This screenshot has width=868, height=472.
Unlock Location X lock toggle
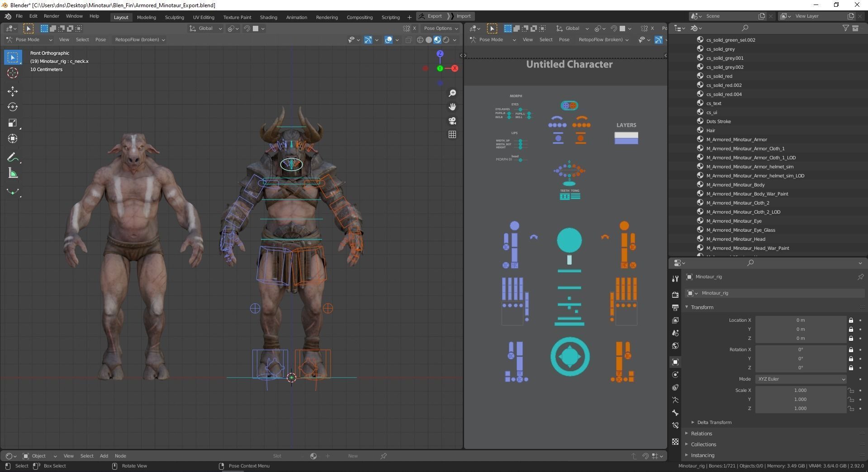pos(851,320)
